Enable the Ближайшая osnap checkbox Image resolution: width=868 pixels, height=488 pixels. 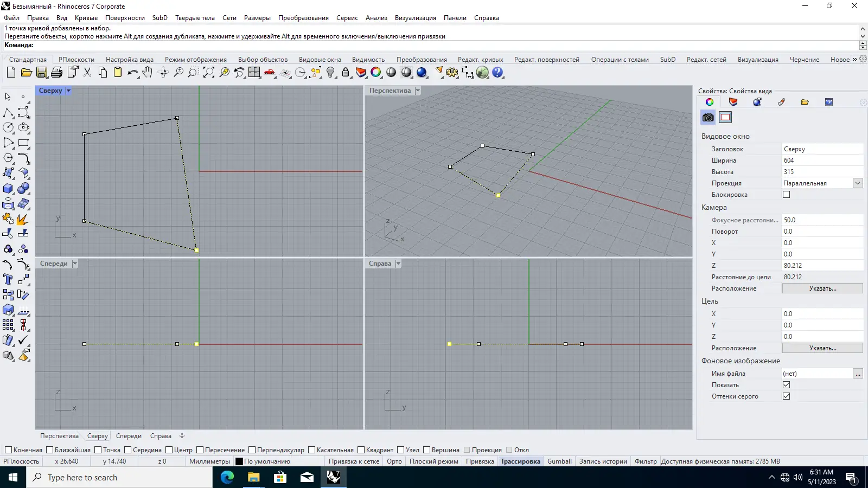[x=50, y=450]
